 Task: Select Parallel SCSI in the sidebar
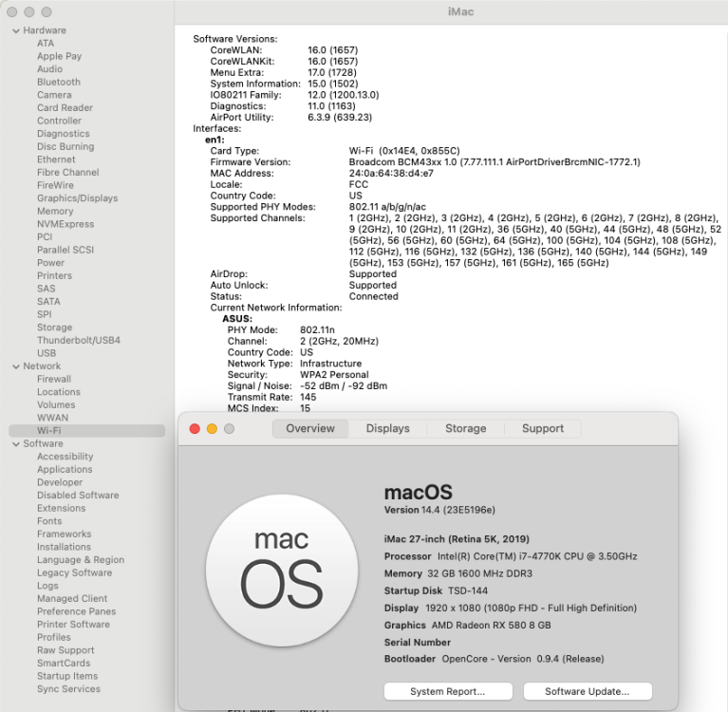pos(65,250)
